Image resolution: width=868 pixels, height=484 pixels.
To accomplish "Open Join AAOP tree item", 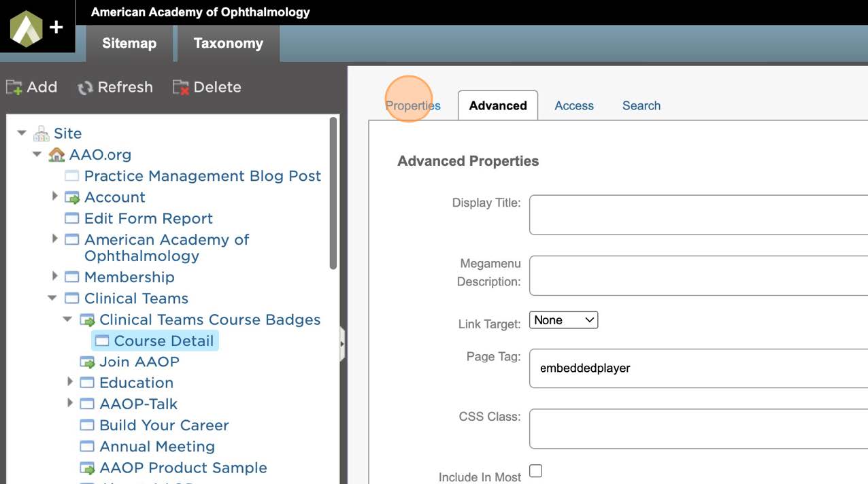I will tap(139, 362).
